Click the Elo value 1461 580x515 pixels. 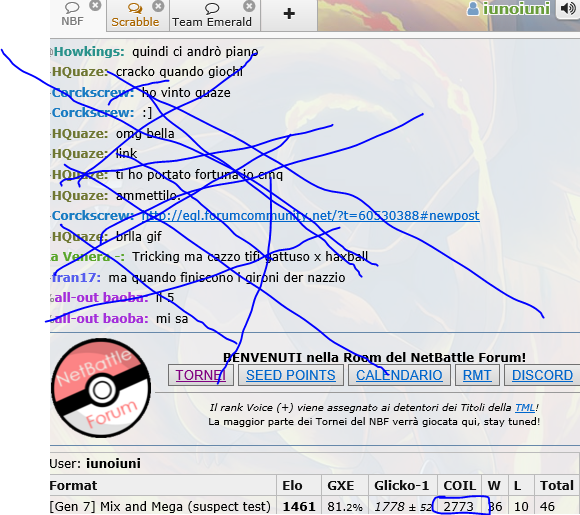[x=299, y=506]
